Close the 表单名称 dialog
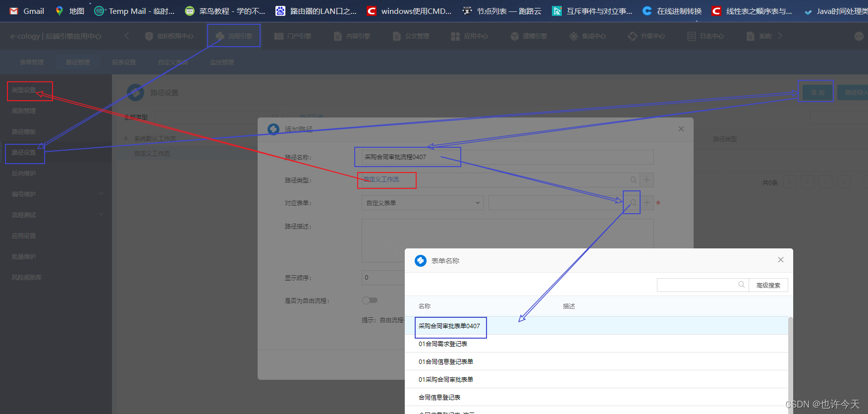The width and height of the screenshot is (868, 414). [781, 260]
